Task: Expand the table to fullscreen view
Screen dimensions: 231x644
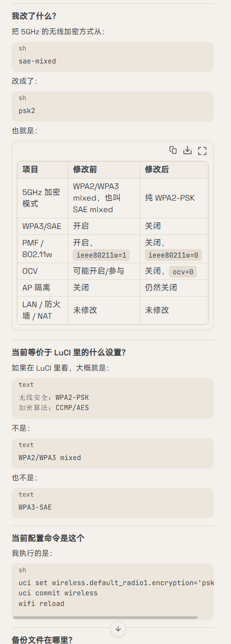Action: click(x=202, y=150)
